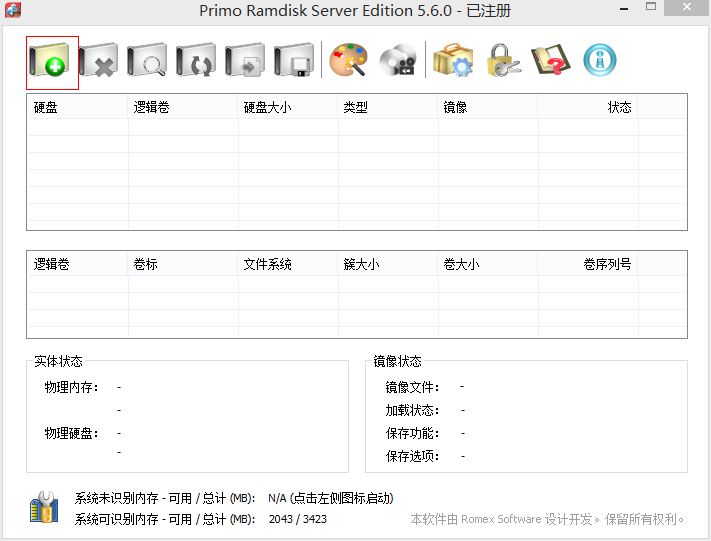Click the 硬盘大小 column header
Viewport: 711px width, 541px height.
pyautogui.click(x=288, y=107)
